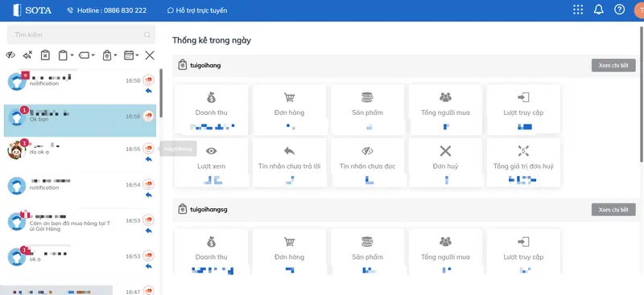This screenshot has height=295, width=644.
Task: Open the notifications bell
Action: (599, 10)
